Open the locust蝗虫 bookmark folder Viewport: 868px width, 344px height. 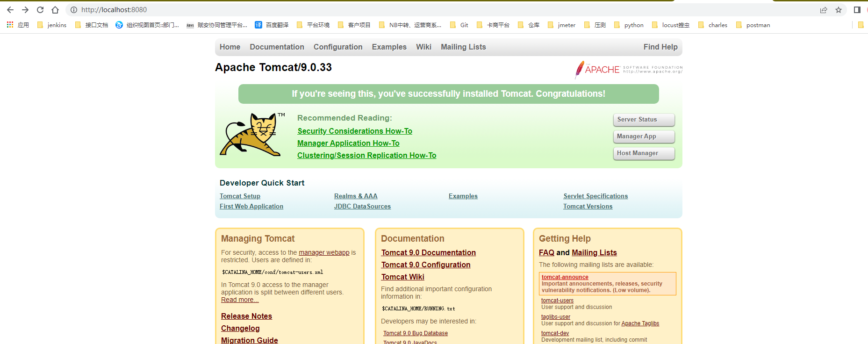coord(671,25)
